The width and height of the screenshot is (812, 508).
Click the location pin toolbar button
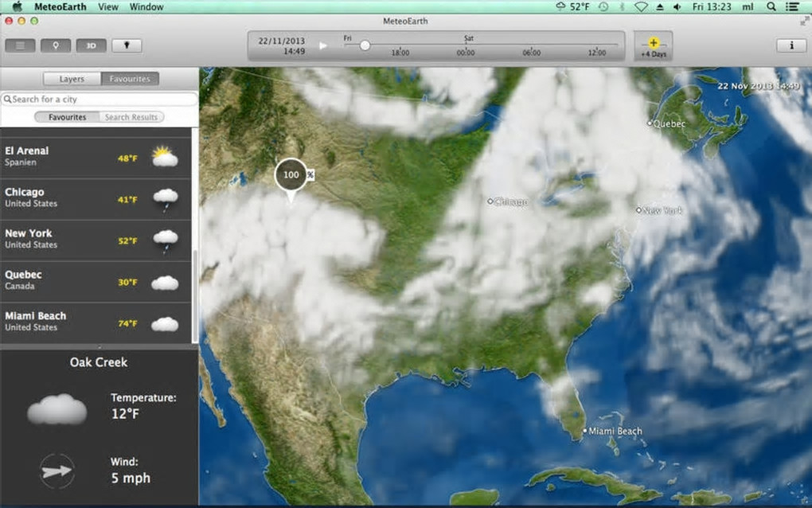tap(56, 45)
